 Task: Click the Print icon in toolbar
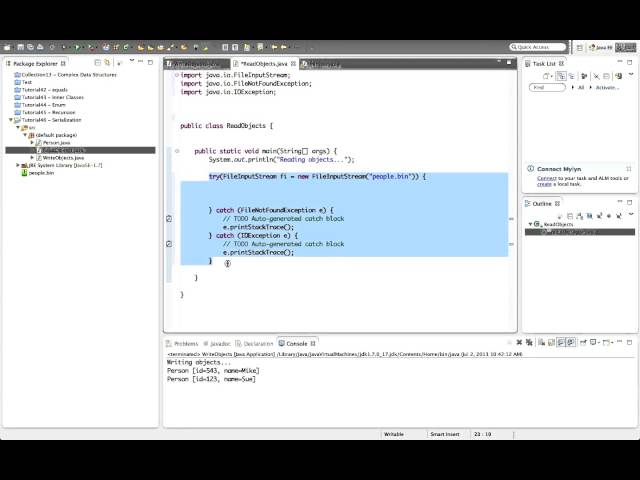point(40,47)
